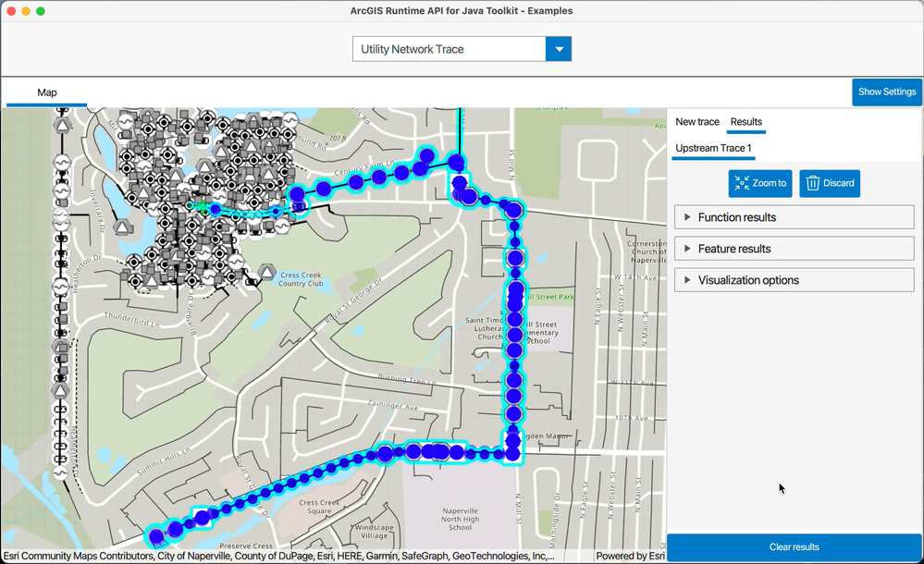The height and width of the screenshot is (564, 924).
Task: Click the Thunderbird Ln street label
Action: 132,320
